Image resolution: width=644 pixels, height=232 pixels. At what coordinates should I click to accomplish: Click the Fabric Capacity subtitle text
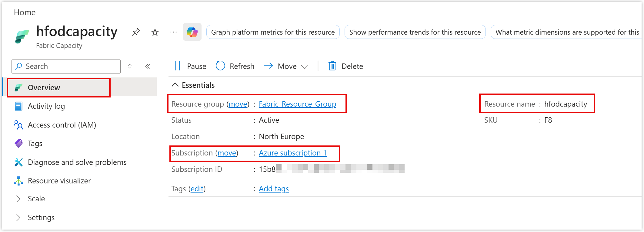[x=59, y=46]
